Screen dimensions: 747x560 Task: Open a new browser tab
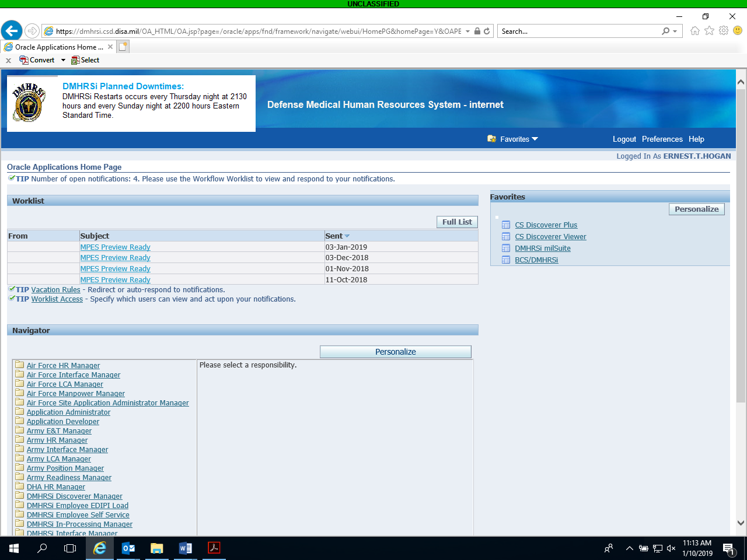coord(123,47)
